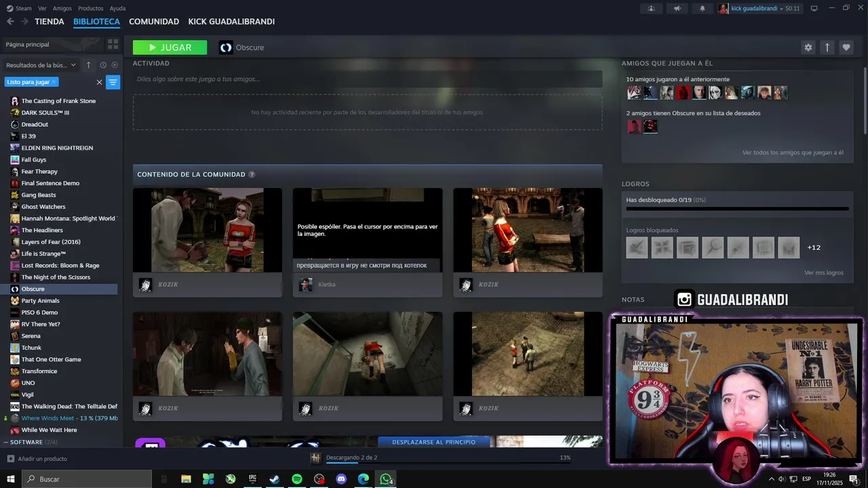The height and width of the screenshot is (488, 868).
Task: Switch to the COMUNIDAD tab
Action: click(154, 22)
